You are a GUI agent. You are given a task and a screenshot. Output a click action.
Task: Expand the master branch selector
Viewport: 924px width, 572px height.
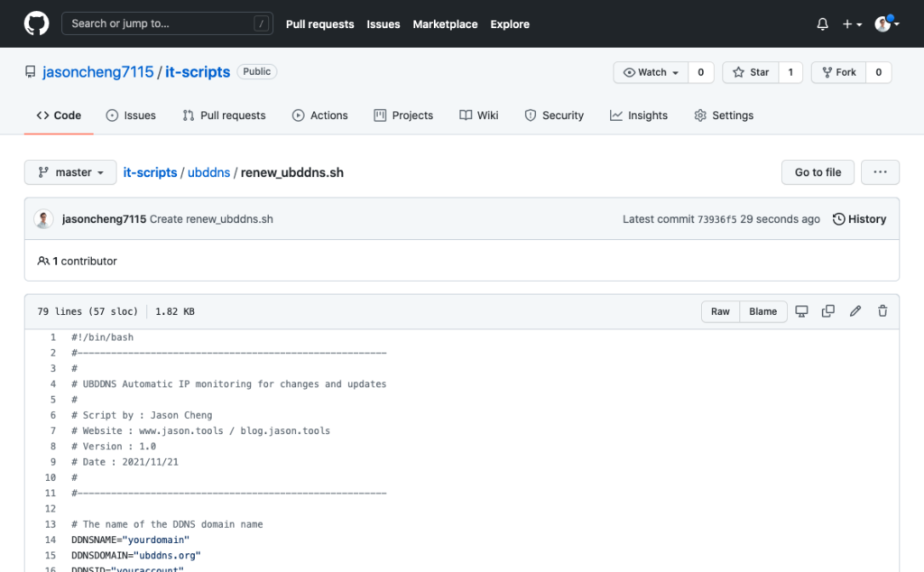pyautogui.click(x=70, y=172)
